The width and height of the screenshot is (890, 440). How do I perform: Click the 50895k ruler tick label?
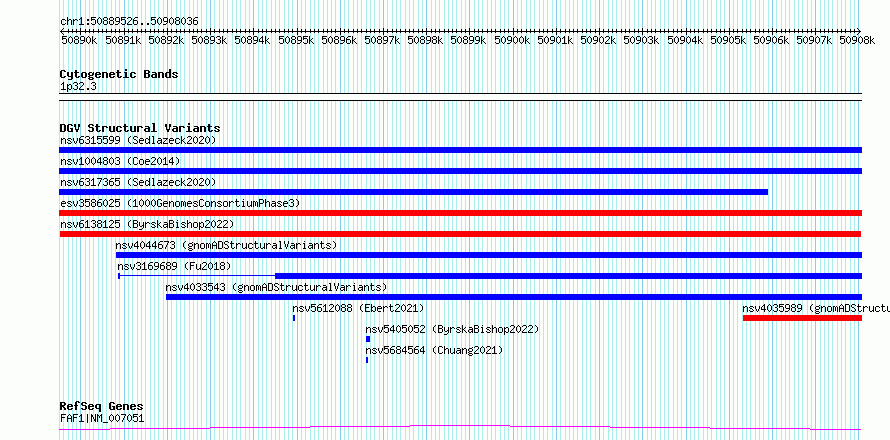[x=295, y=40]
